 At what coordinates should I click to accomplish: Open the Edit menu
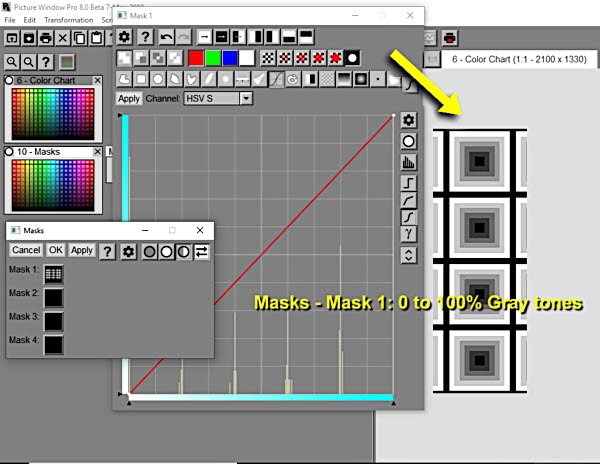(x=30, y=19)
